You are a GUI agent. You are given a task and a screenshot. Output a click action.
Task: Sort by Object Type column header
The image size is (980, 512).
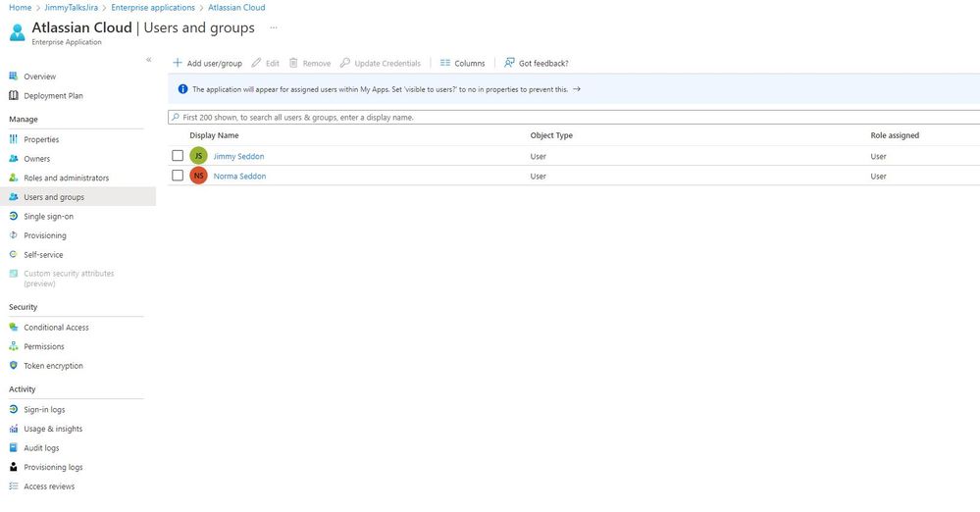click(551, 135)
